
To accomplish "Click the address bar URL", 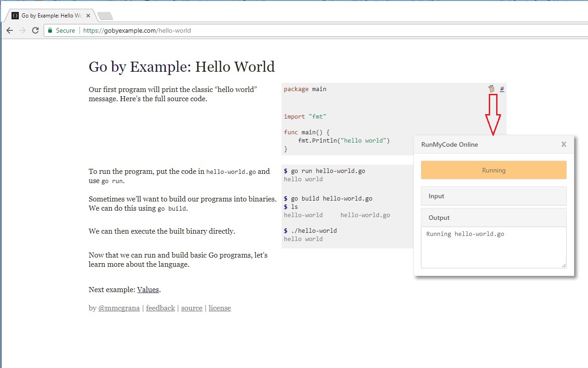I will [x=137, y=30].
